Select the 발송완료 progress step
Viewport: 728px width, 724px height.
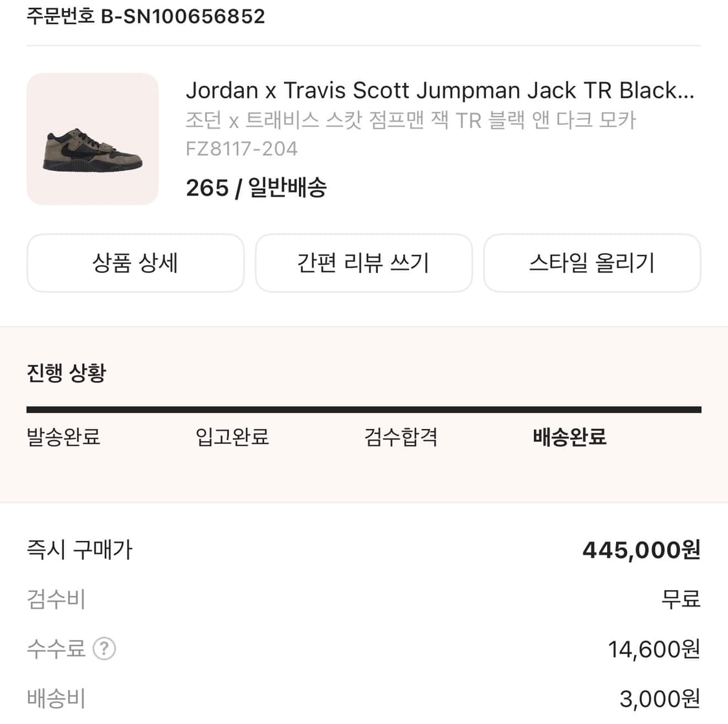[x=63, y=437]
